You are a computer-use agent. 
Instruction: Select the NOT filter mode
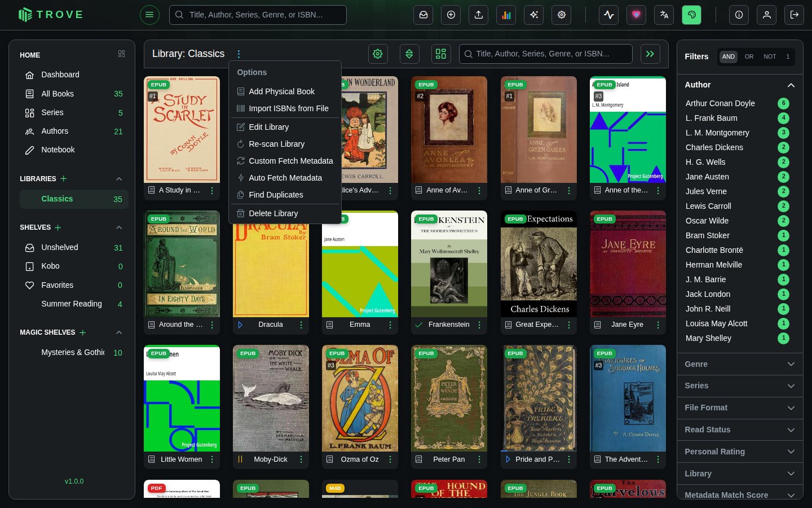(770, 56)
